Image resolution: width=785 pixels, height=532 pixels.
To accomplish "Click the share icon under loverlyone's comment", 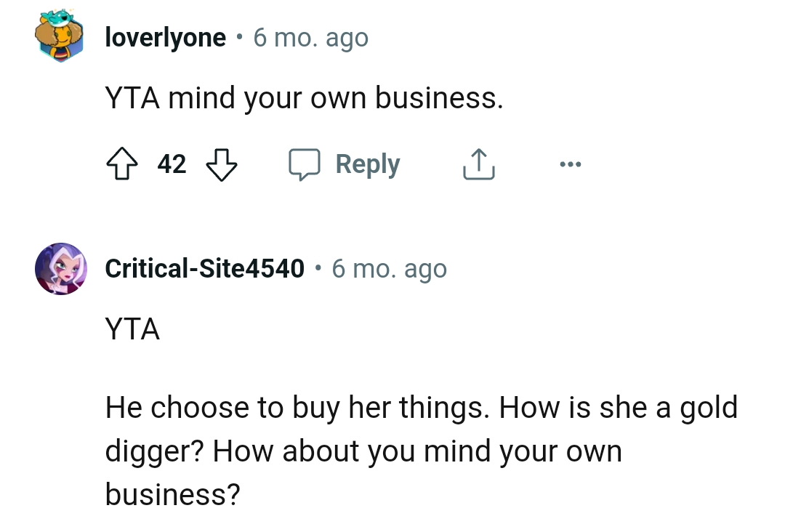I will [478, 164].
